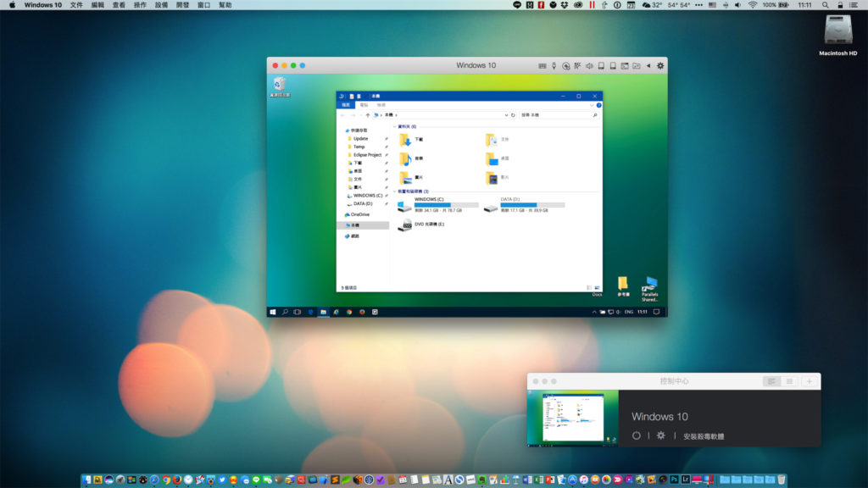The height and width of the screenshot is (488, 868).
Task: Click the power icon in Control Center
Action: coord(637,435)
